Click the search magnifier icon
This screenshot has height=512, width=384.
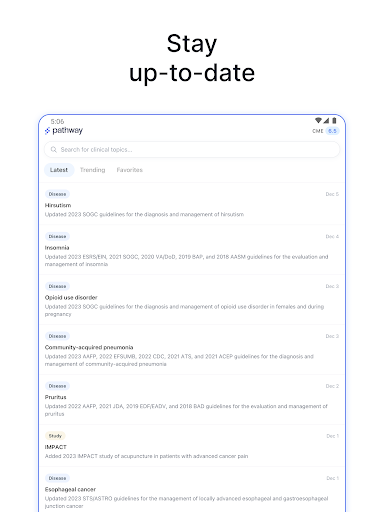coord(54,150)
